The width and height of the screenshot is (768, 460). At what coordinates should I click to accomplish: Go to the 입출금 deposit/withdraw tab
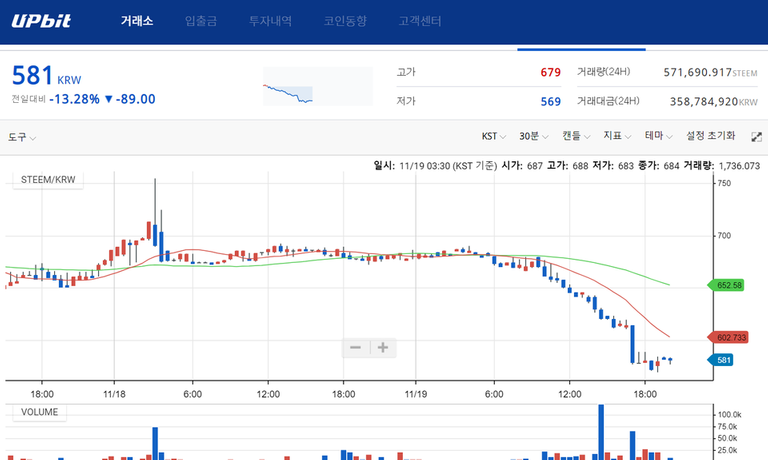[x=203, y=21]
